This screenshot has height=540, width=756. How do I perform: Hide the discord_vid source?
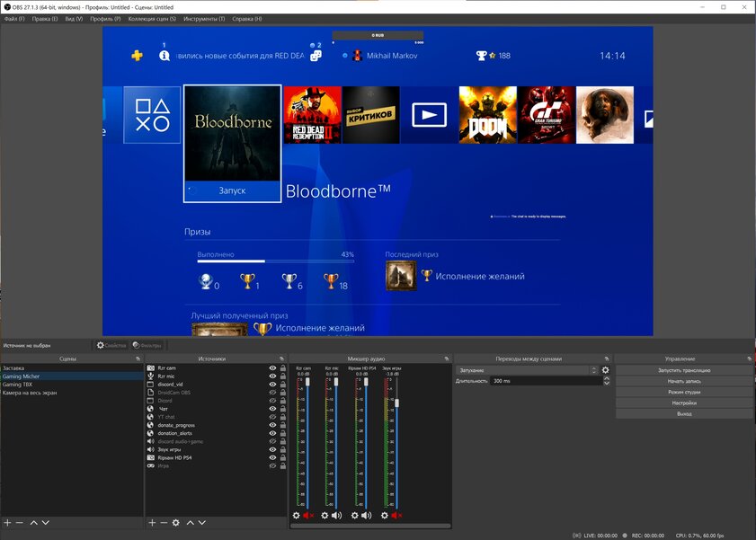(272, 385)
